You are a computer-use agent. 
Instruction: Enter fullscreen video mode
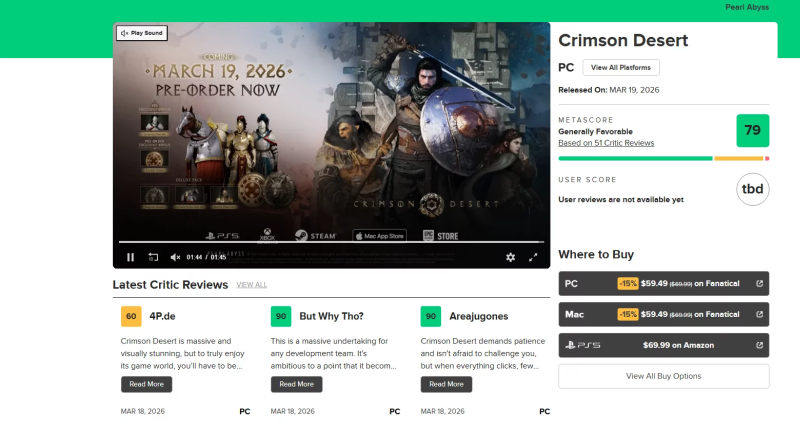tap(533, 257)
